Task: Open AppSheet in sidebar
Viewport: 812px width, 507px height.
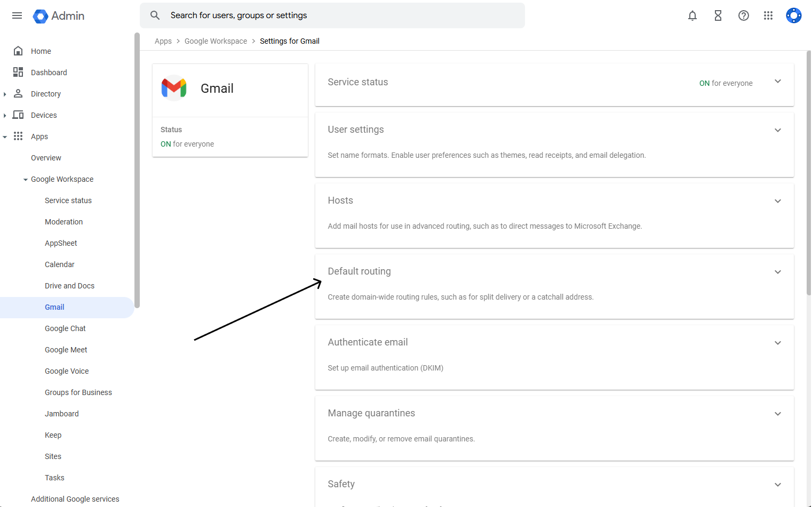Action: 61,243
